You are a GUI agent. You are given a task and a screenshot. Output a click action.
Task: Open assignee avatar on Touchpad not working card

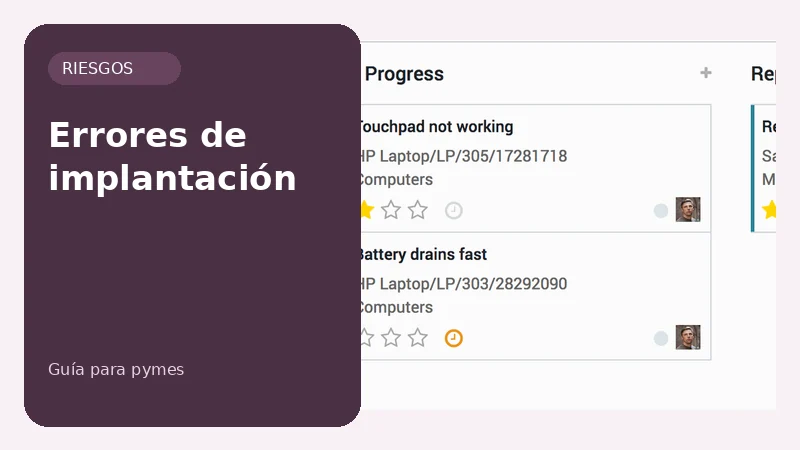[x=688, y=210]
